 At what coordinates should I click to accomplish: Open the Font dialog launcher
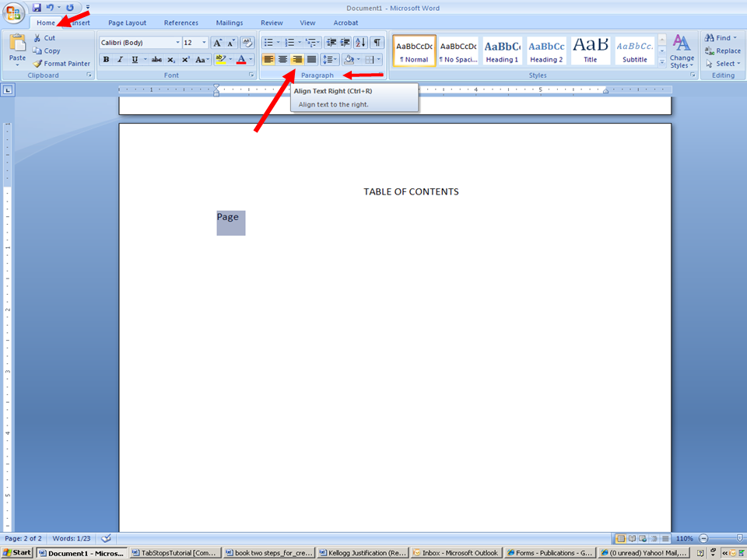click(x=251, y=75)
